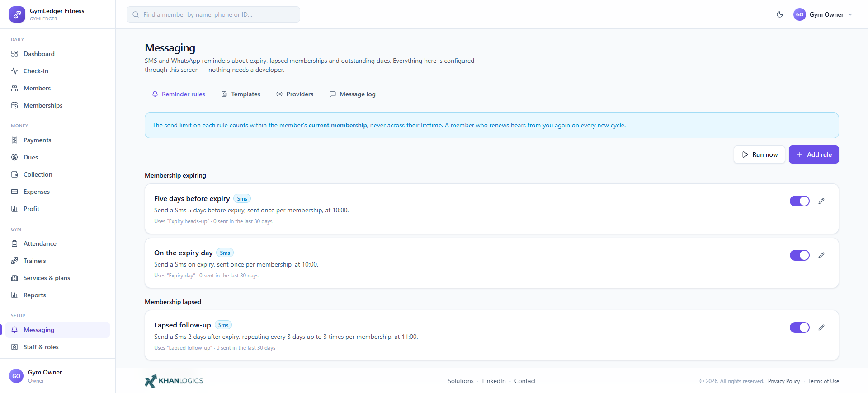Open the Gym Owner profile in sidebar footer
This screenshot has width=868, height=393.
click(58, 376)
